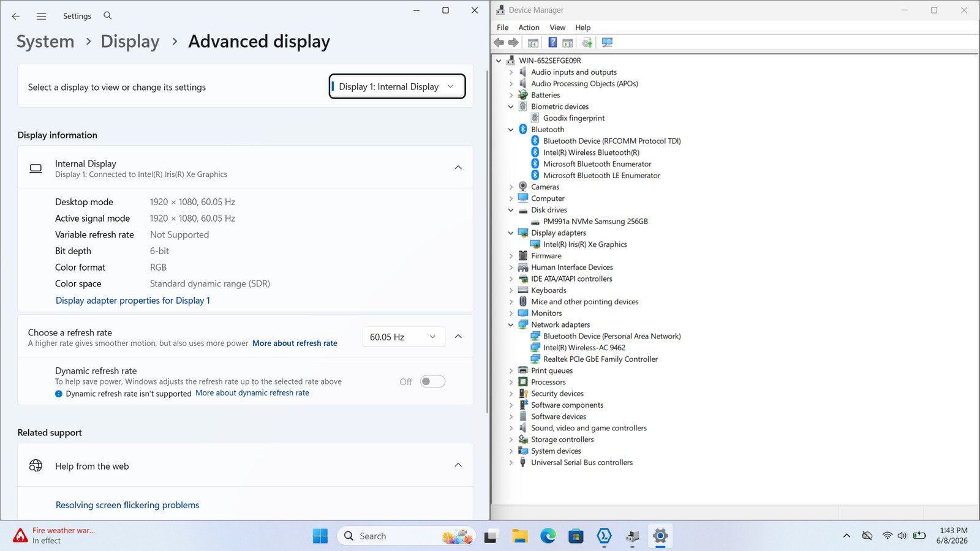
Task: Select Bluetooth Device (RFCOMM Protocol TDI)
Action: click(612, 141)
